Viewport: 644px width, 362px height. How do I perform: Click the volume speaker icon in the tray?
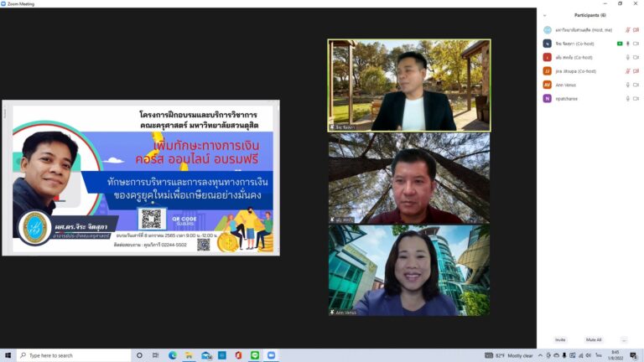(588, 355)
